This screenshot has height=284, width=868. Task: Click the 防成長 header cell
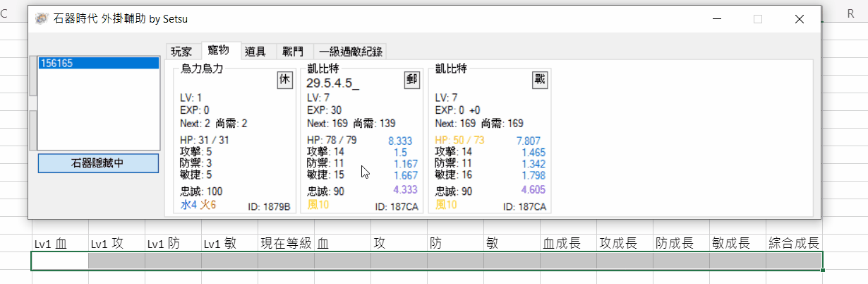[681, 244]
